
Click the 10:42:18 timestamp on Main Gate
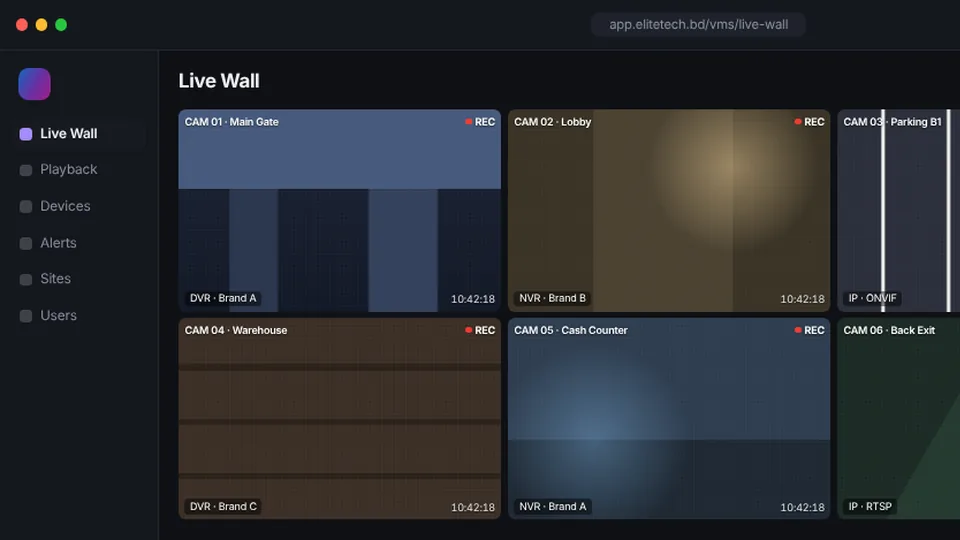pyautogui.click(x=473, y=299)
